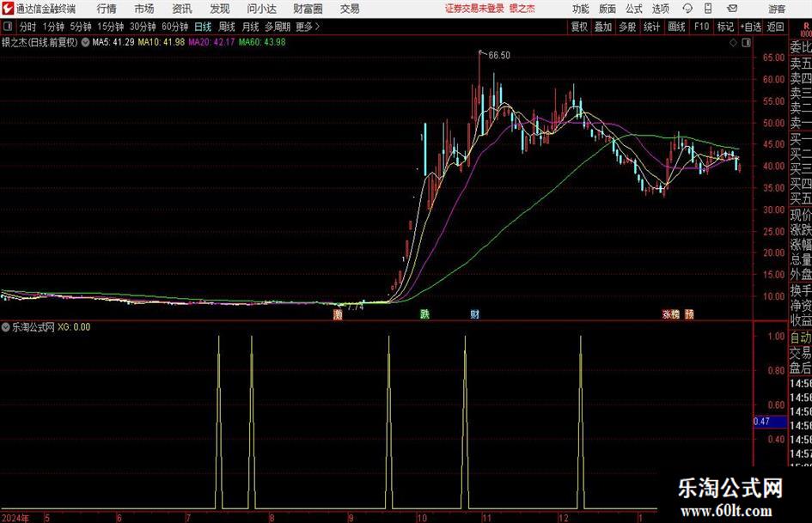This screenshot has height=523, width=812.
Task: Click the MA10: 41.98 value
Action: coord(161,42)
